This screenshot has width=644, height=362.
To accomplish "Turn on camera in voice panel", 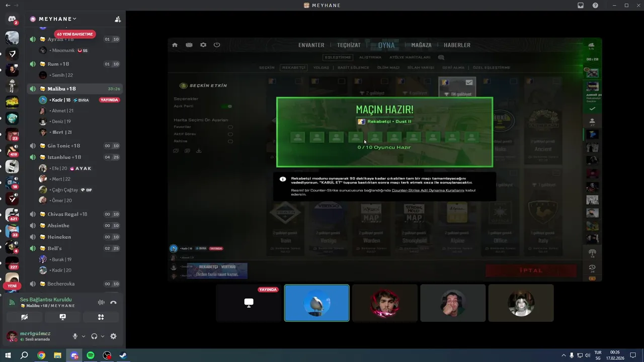I will pos(24,317).
